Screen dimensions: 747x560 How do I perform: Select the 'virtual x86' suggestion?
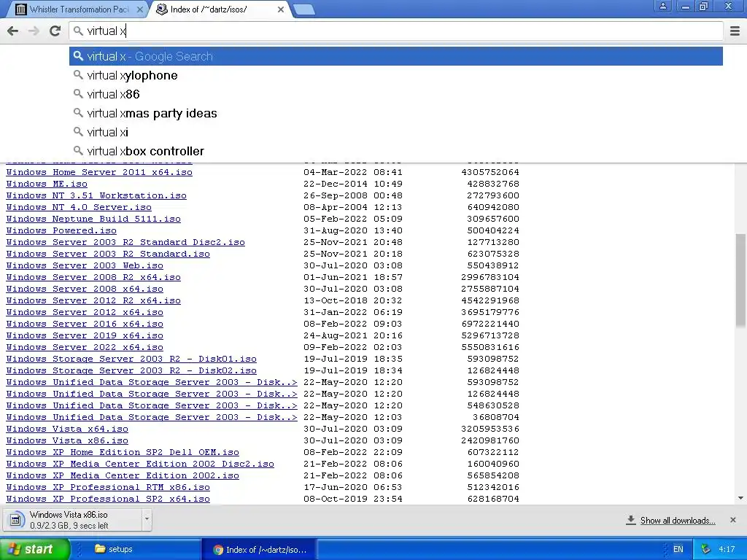coord(396,94)
